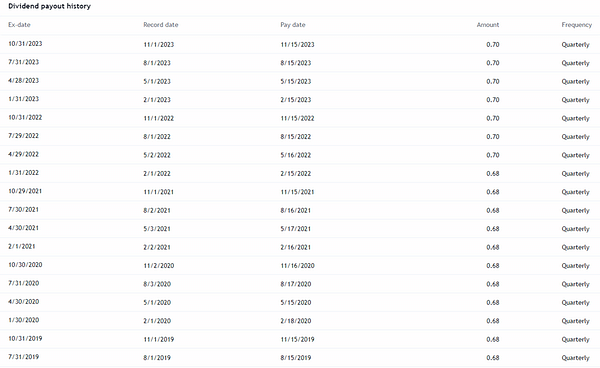Click Quarterly in the 10/30/2020 row
Viewport: 600px width, 368px height.
click(x=576, y=266)
